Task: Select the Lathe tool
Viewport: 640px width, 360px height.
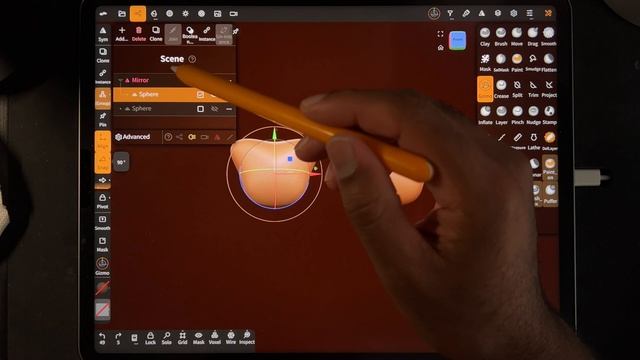Action: point(533,141)
